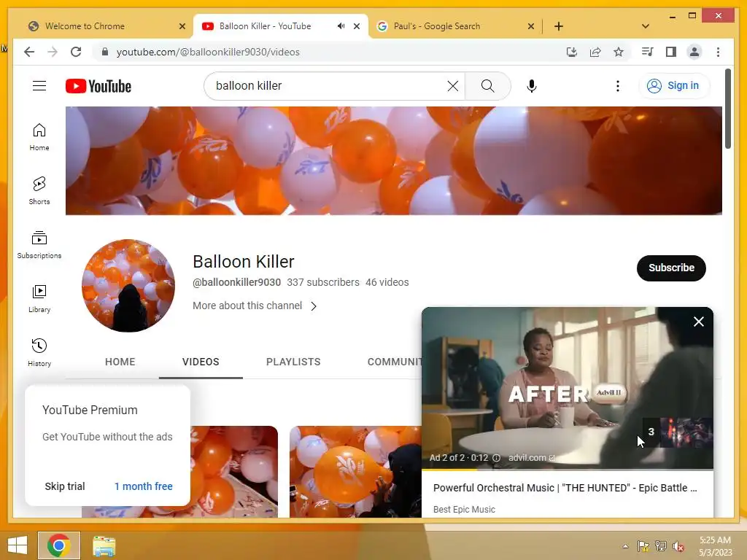This screenshot has height=560, width=747.
Task: Toggle the Chrome side panel icon
Action: [671, 52]
